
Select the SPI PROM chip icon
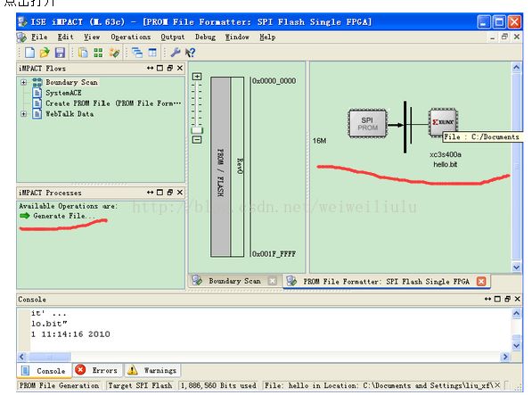367,124
